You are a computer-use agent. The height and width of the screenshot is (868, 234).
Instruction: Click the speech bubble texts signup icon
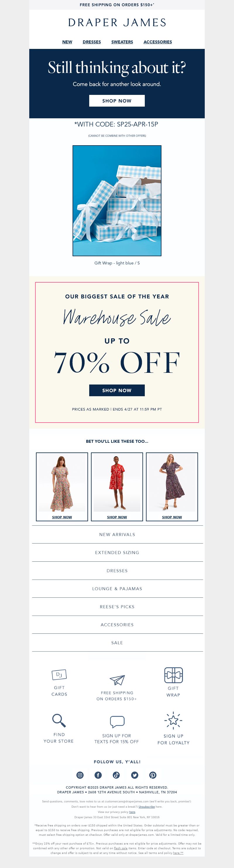117,722
